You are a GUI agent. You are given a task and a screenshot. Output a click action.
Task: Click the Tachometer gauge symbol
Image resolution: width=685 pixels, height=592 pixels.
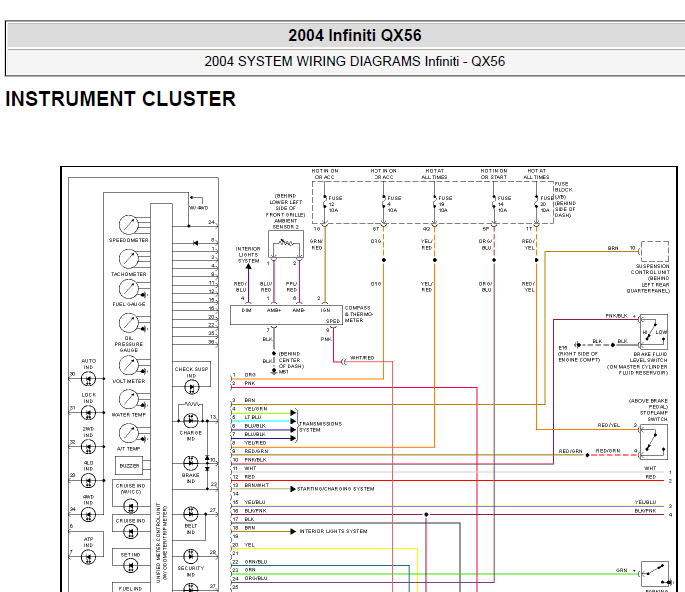[129, 259]
